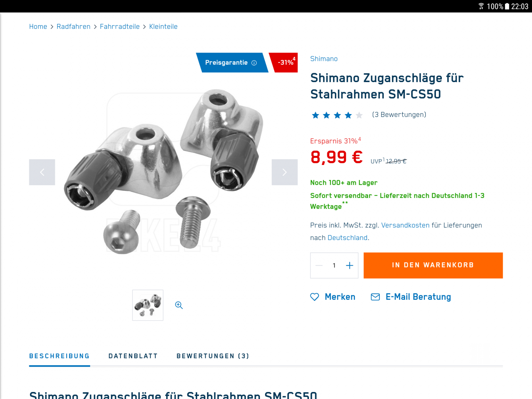This screenshot has width=532, height=399.
Task: Switch to Bewertungen (3) tab
Action: pyautogui.click(x=213, y=356)
